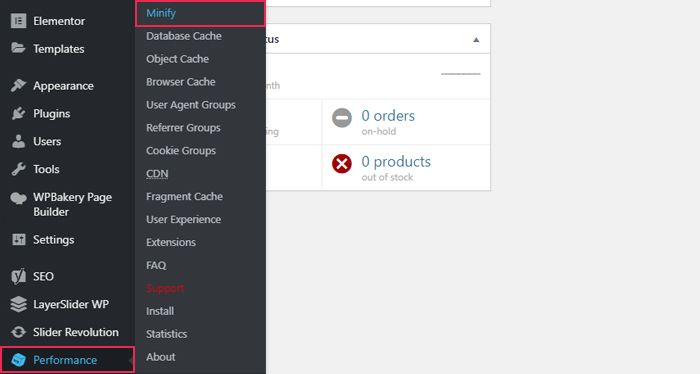Open User Experience submenu item
Viewport: 700px width, 374px height.
pos(183,220)
